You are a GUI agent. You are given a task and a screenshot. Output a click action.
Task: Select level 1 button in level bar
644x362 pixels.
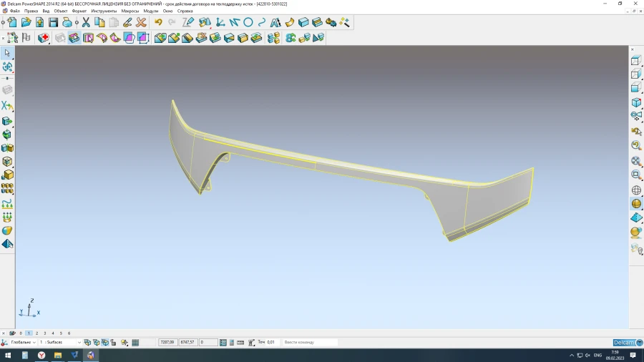coord(29,333)
